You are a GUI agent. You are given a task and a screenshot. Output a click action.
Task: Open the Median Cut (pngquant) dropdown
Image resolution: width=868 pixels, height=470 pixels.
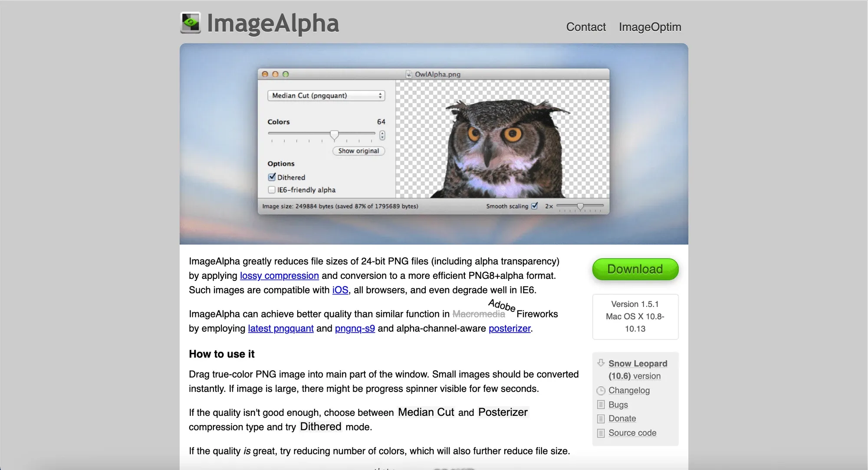(326, 95)
